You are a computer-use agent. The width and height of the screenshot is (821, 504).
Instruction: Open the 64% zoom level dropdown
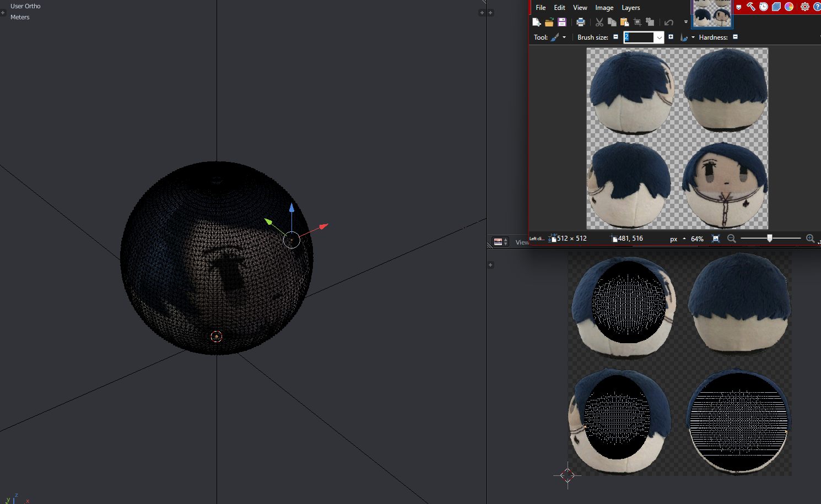point(697,239)
